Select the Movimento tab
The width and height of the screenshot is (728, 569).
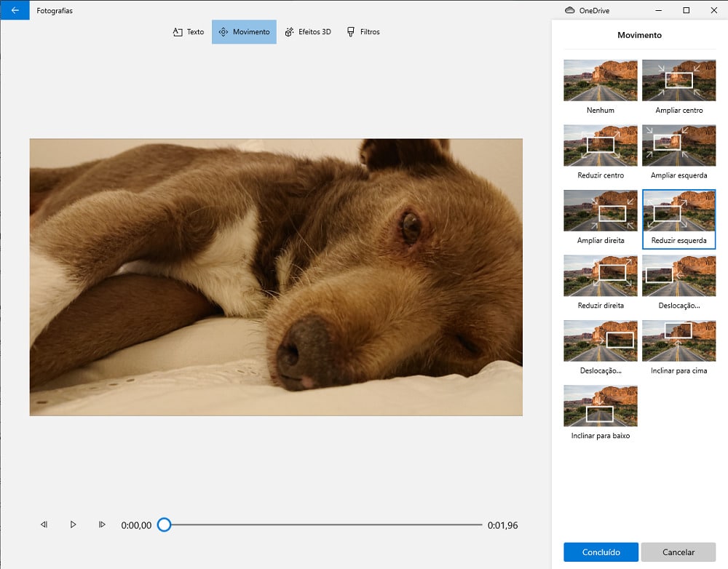coord(244,32)
